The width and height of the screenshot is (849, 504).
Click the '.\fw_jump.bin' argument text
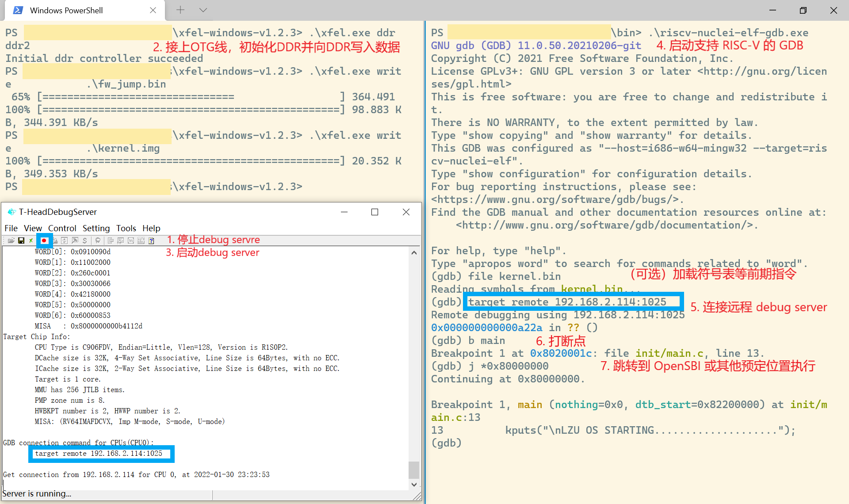[x=126, y=84]
